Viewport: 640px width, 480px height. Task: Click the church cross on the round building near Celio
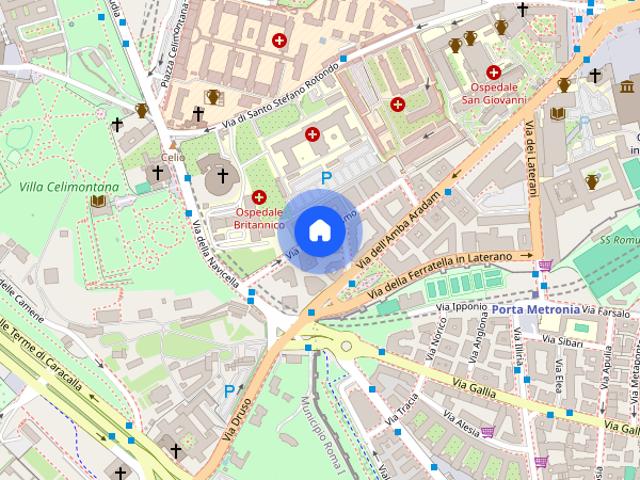point(222,176)
